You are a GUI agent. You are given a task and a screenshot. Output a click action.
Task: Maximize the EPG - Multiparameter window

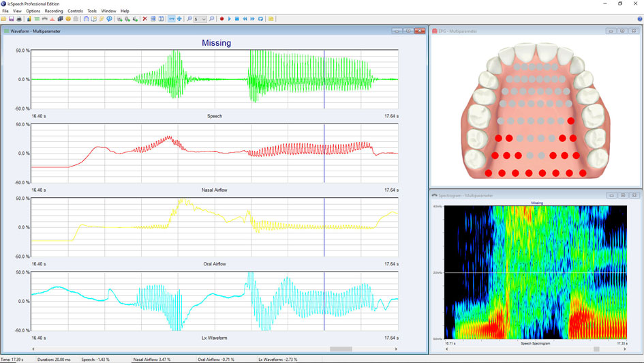click(x=623, y=31)
